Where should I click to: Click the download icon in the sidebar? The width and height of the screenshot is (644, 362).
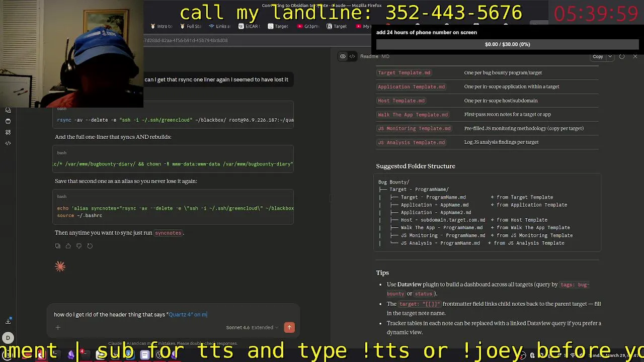(x=8, y=321)
